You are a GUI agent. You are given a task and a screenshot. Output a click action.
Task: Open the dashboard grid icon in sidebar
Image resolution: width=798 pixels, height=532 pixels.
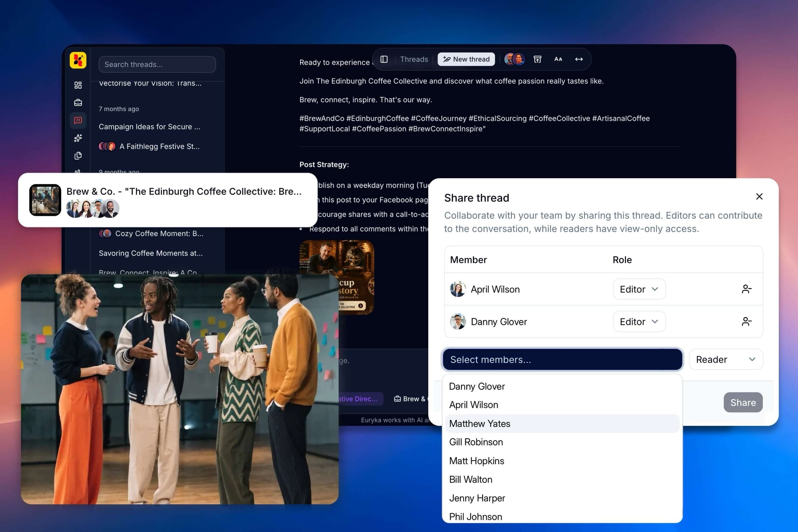click(x=78, y=85)
